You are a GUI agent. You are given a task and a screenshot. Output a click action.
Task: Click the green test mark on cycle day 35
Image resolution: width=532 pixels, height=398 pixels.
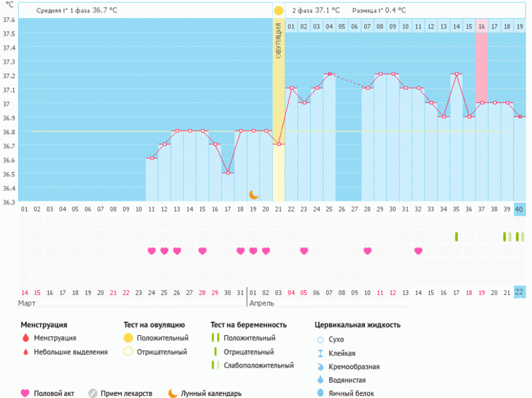tap(456, 237)
